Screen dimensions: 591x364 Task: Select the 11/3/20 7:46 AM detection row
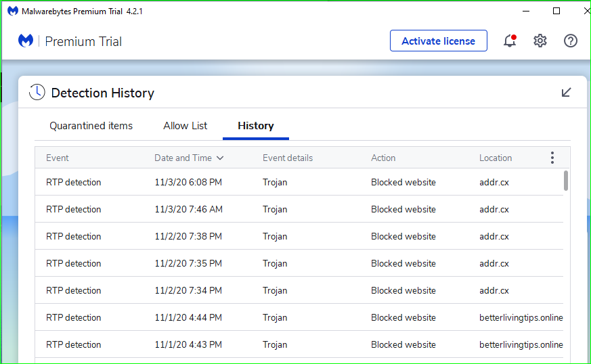click(299, 209)
